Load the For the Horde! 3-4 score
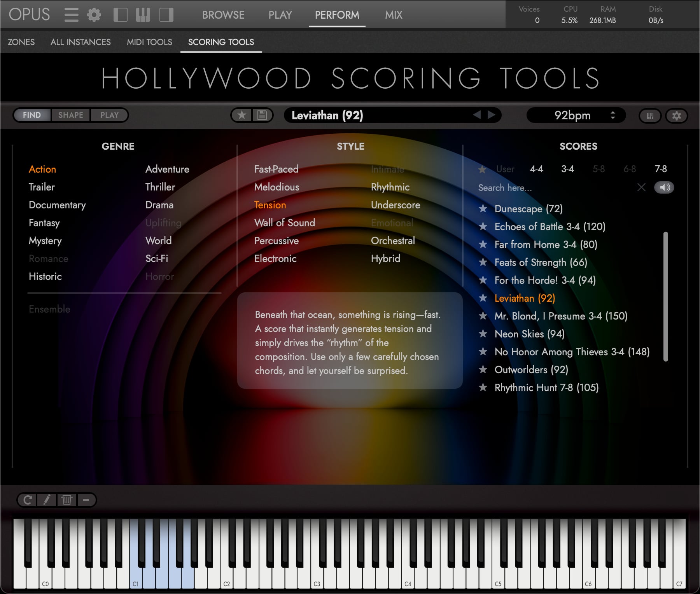Viewport: 700px width, 594px height. (545, 280)
